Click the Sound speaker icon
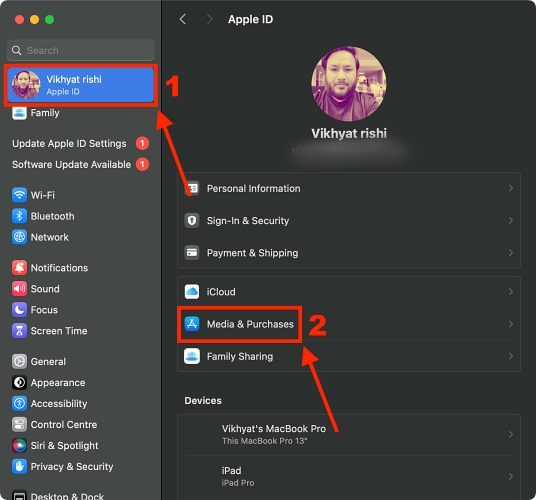The height and width of the screenshot is (500, 536). [x=19, y=289]
